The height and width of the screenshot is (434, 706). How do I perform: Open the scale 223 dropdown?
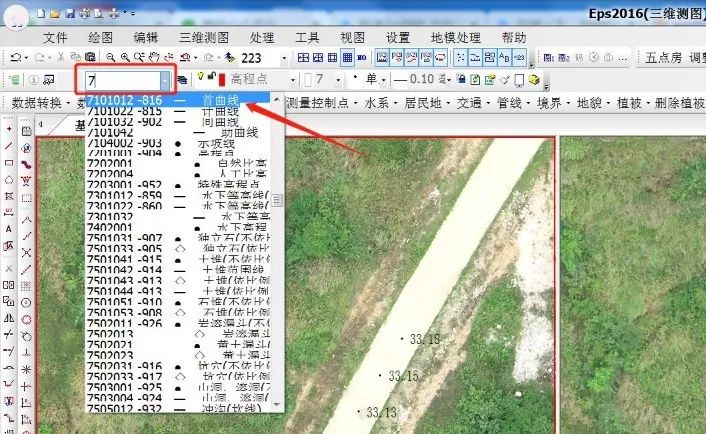284,58
